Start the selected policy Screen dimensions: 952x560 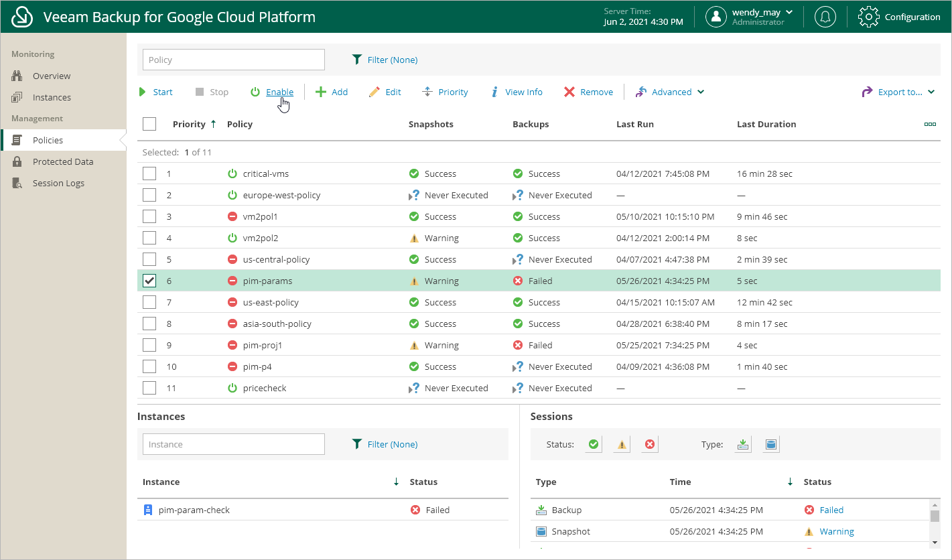pos(155,92)
